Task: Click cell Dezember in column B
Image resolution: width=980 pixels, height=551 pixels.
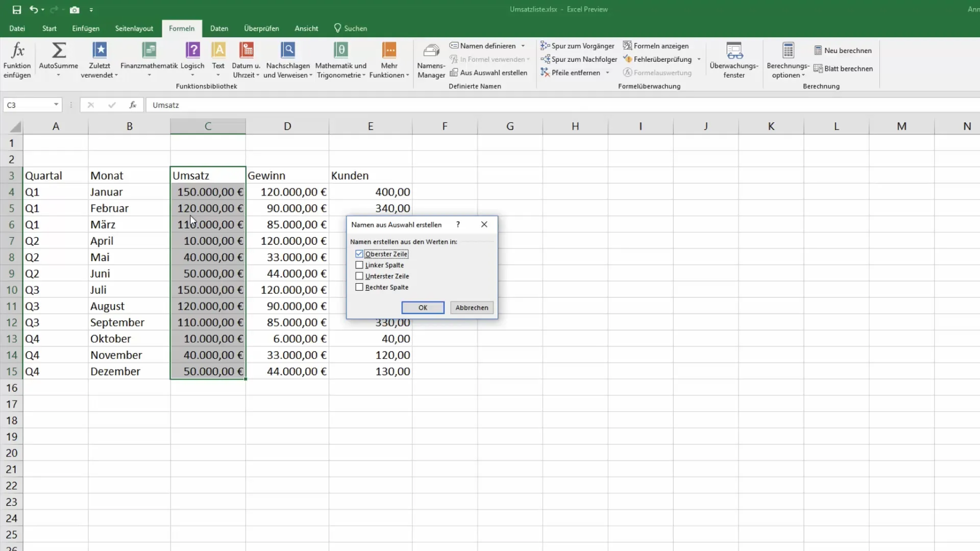Action: pos(129,371)
